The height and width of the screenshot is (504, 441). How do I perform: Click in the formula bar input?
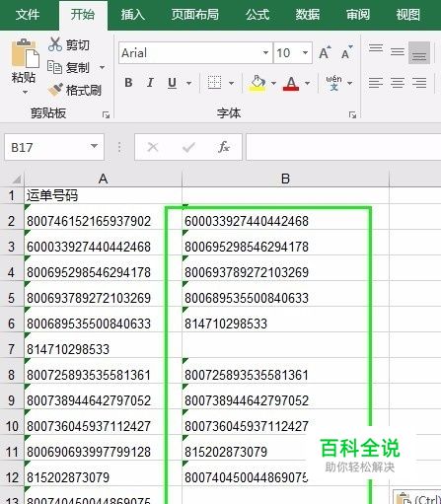click(x=343, y=147)
